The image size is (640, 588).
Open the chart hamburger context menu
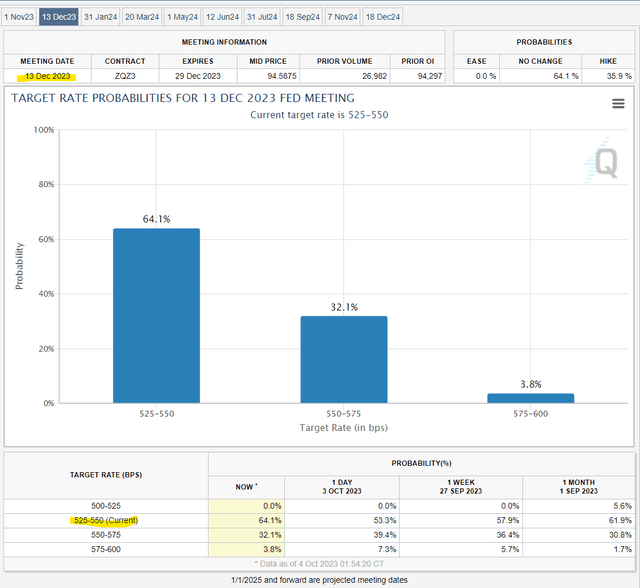pyautogui.click(x=618, y=104)
